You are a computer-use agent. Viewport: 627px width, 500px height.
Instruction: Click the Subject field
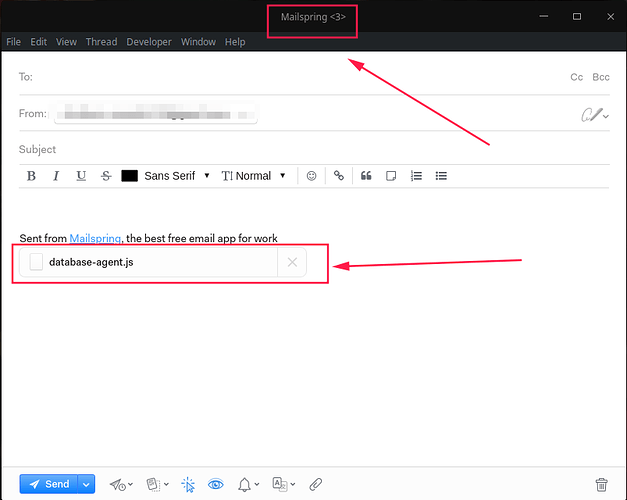pos(314,150)
